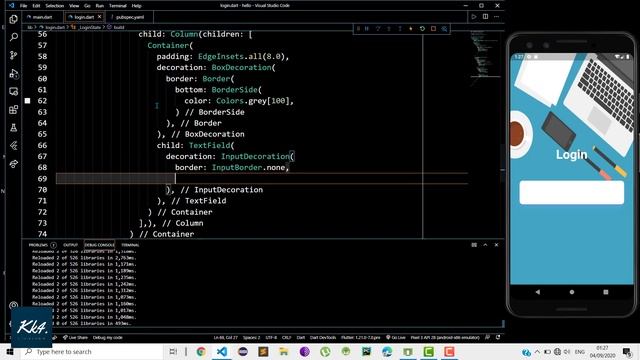Switch to the PROBLEMS panel tab
This screenshot has height=360, width=640.
[x=38, y=245]
